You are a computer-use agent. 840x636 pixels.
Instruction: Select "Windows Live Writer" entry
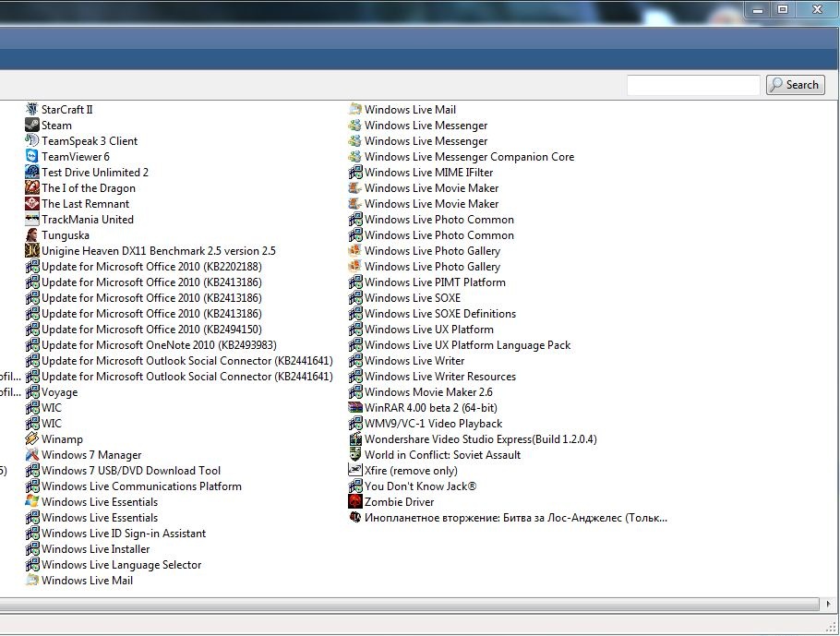pos(414,361)
